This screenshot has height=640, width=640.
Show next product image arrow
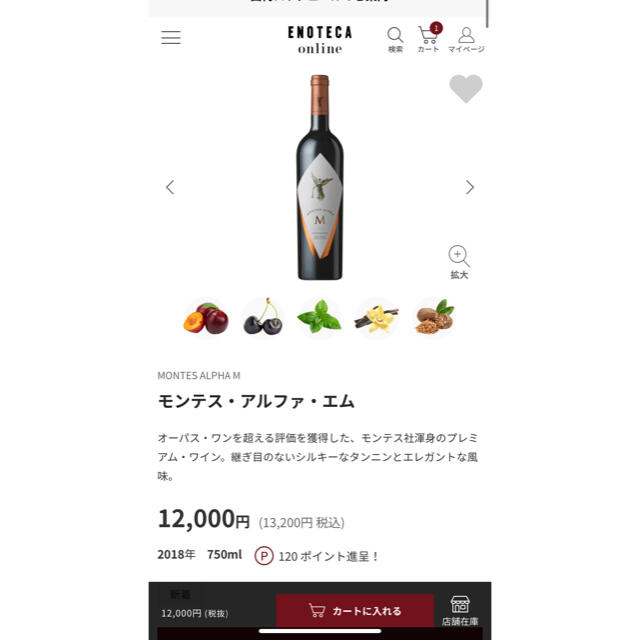(470, 187)
